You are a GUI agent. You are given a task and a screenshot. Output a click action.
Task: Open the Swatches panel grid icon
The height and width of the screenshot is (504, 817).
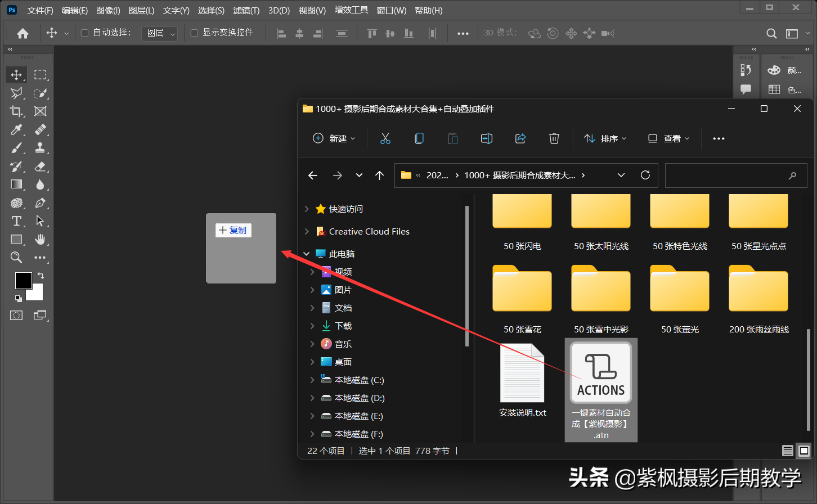[x=774, y=89]
